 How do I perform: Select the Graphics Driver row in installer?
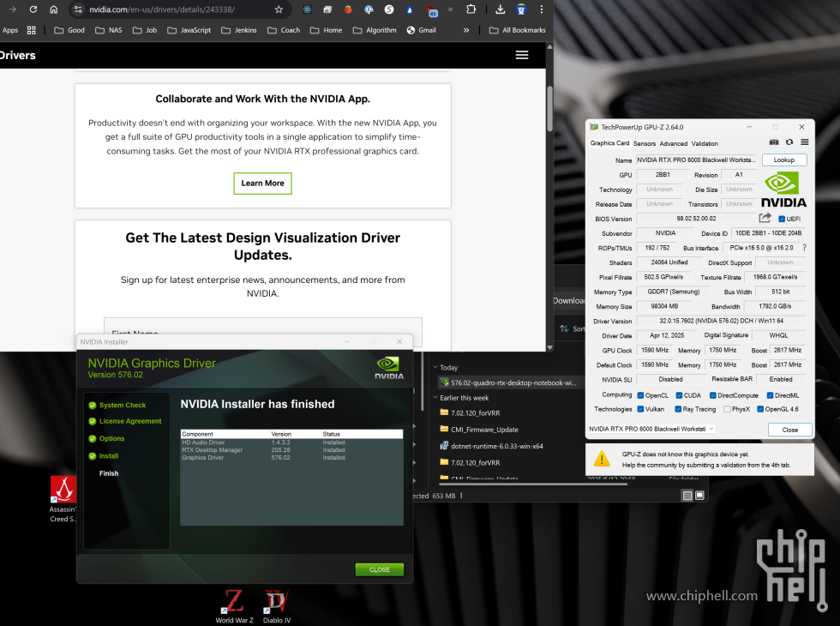pos(291,458)
